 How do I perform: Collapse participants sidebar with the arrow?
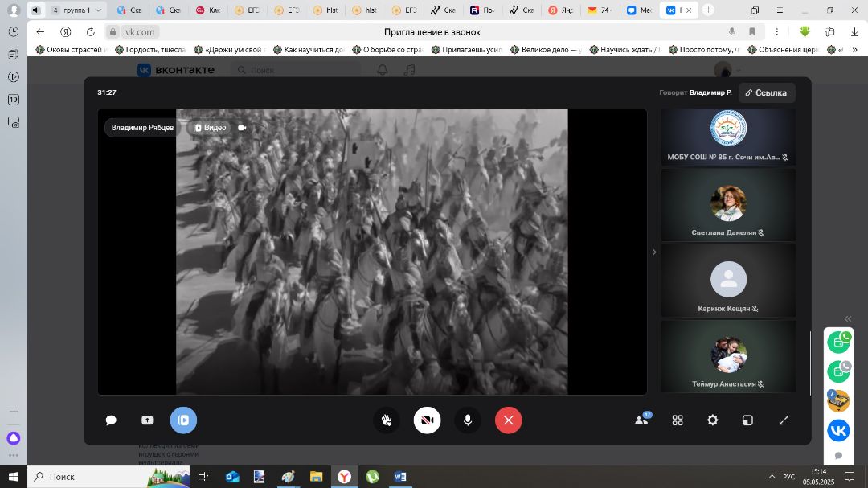pos(654,252)
